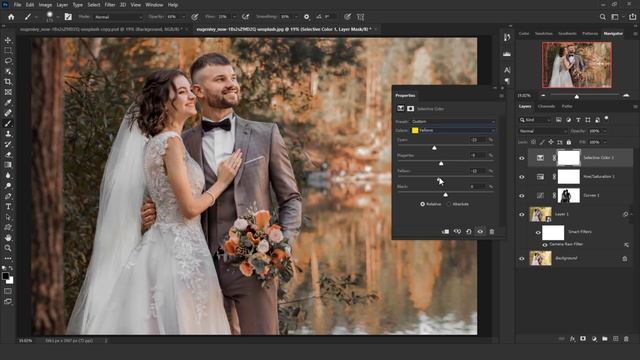Delete layer trash icon in Layers panel

[626, 339]
